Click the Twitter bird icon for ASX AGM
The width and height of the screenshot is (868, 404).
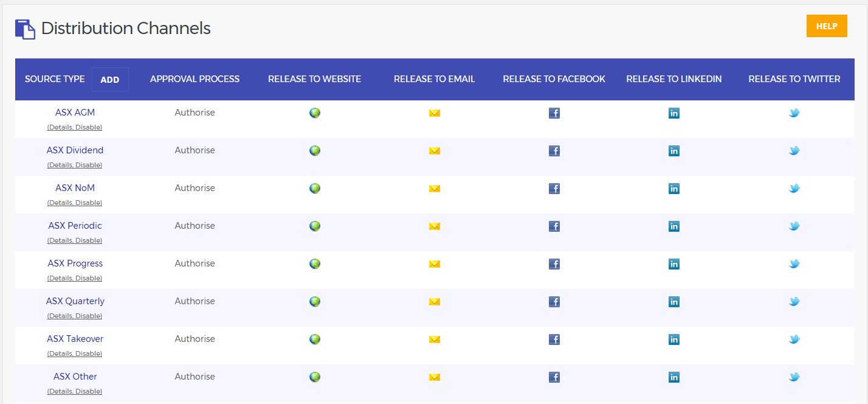(794, 113)
